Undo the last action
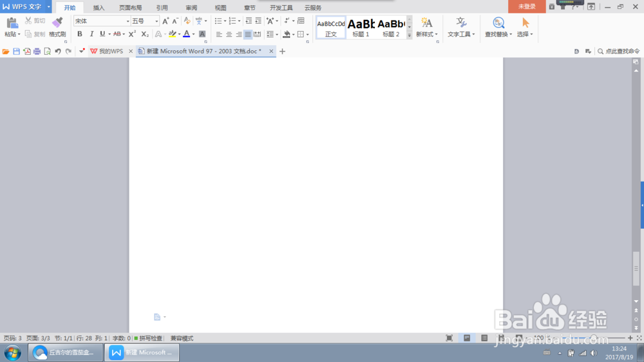 click(x=58, y=52)
